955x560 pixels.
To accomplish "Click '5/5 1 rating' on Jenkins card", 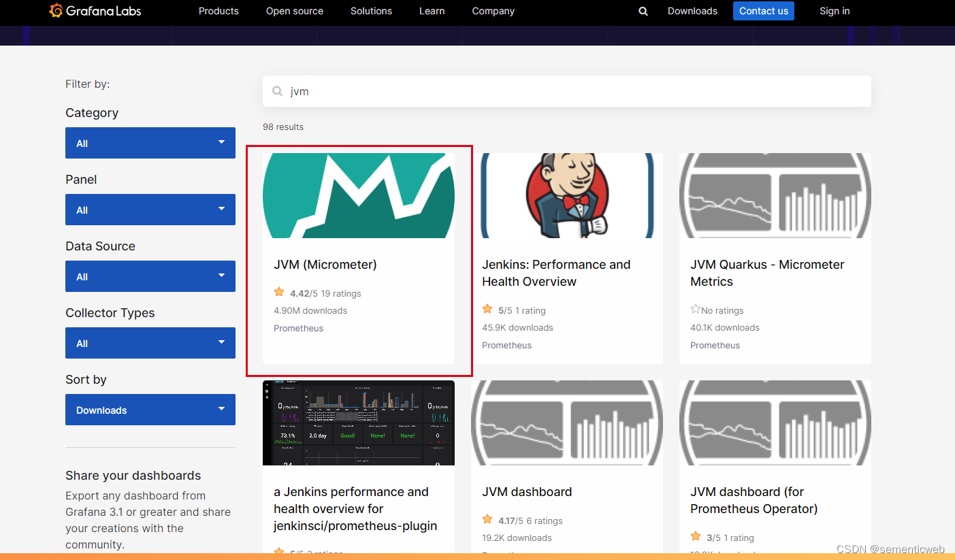I will (x=522, y=311).
